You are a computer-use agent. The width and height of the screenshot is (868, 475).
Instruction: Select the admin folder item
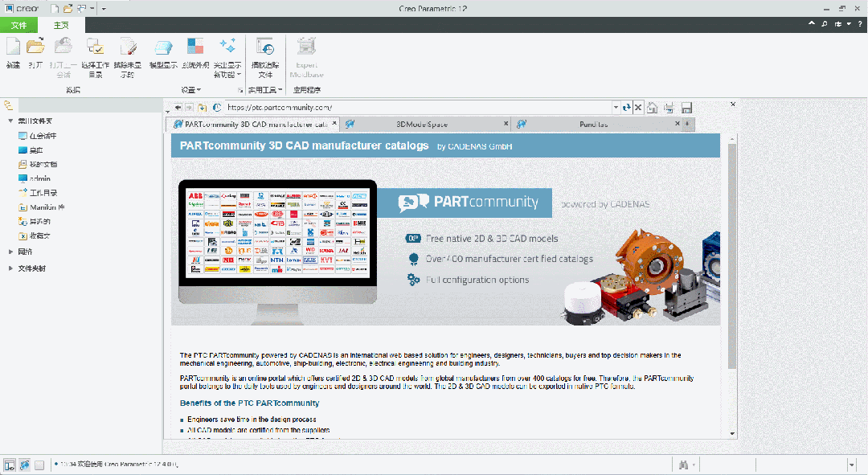coord(35,178)
